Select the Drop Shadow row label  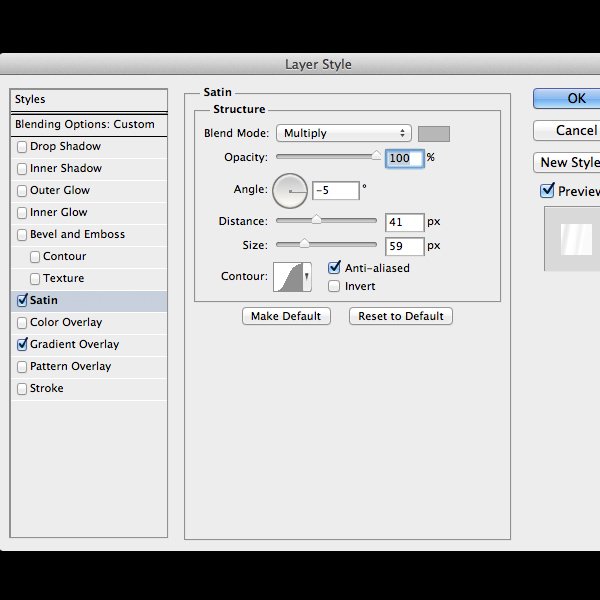coord(65,147)
